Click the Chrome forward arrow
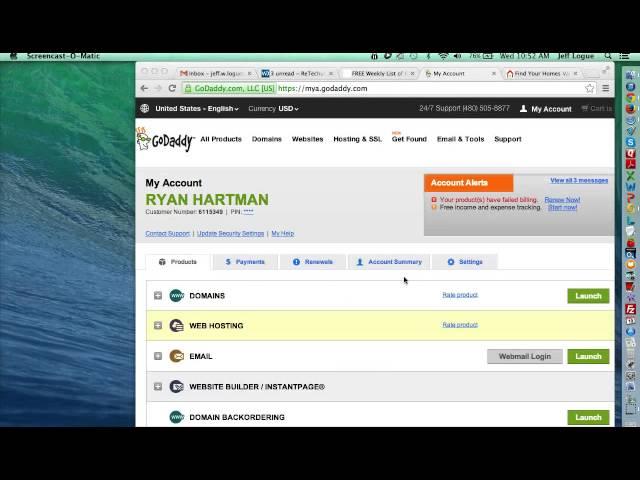640x480 pixels. click(x=158, y=88)
